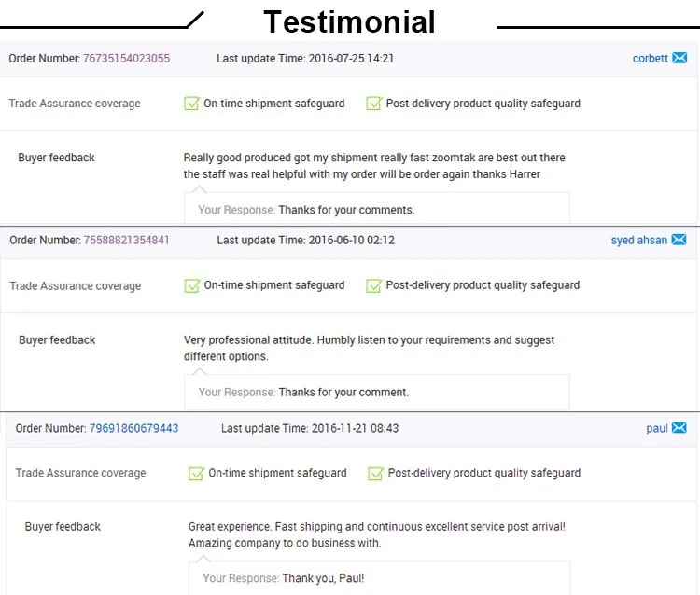Toggle On-time shipment safeguard for corbett's order
The image size is (700, 595).
coord(192,104)
